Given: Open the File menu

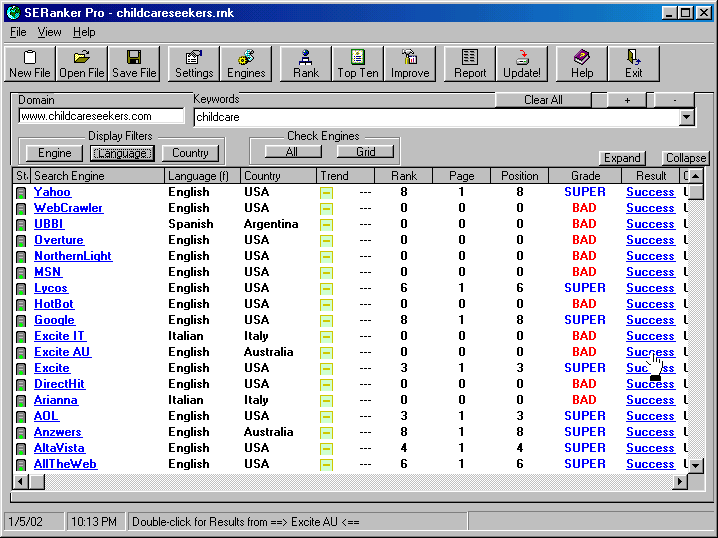Looking at the screenshot, I should pyautogui.click(x=18, y=32).
